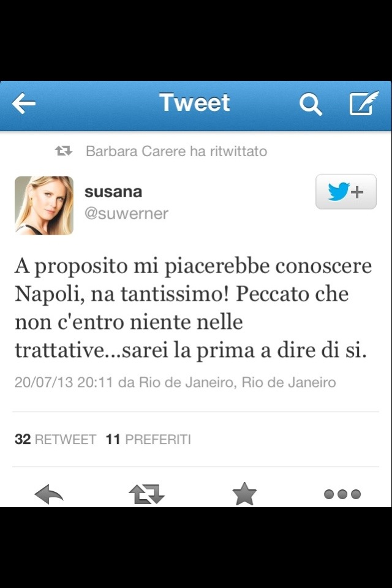Retweet this tweet using bottom retweet icon
392x588 pixels.
[x=146, y=494]
